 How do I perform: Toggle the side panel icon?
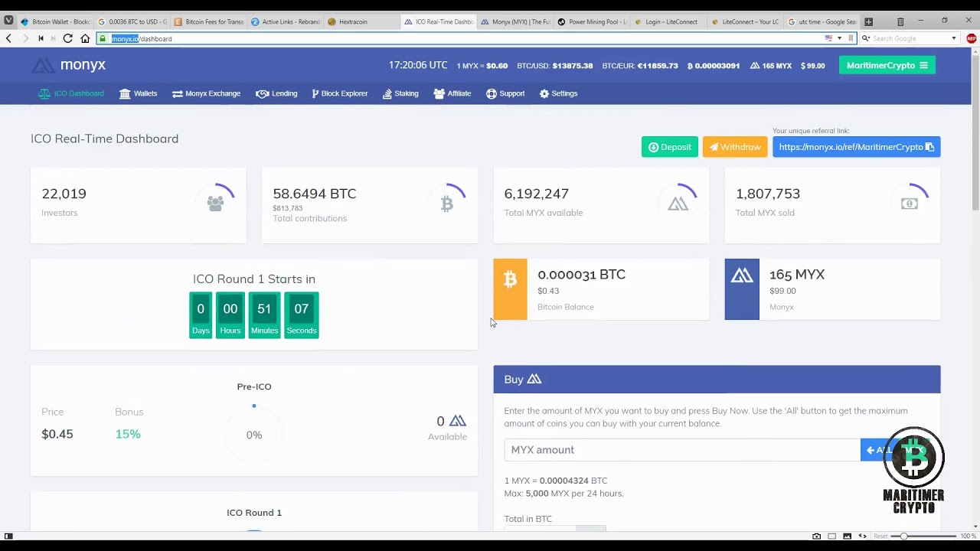(8, 536)
